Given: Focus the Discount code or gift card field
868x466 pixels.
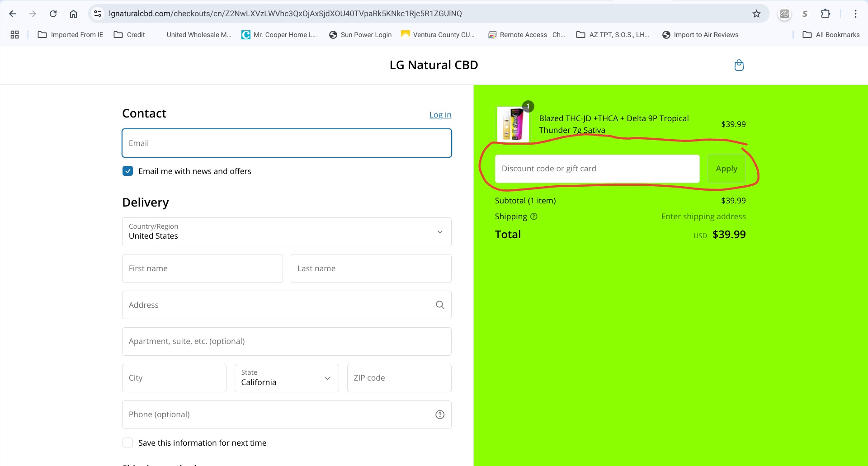Looking at the screenshot, I should pyautogui.click(x=597, y=169).
